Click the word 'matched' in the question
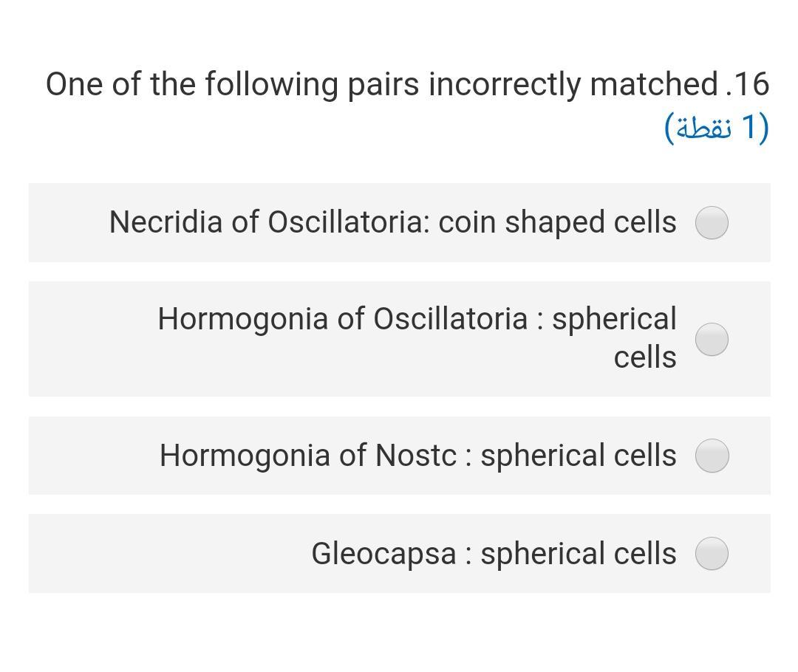Image resolution: width=798 pixels, height=672 pixels. tap(654, 84)
